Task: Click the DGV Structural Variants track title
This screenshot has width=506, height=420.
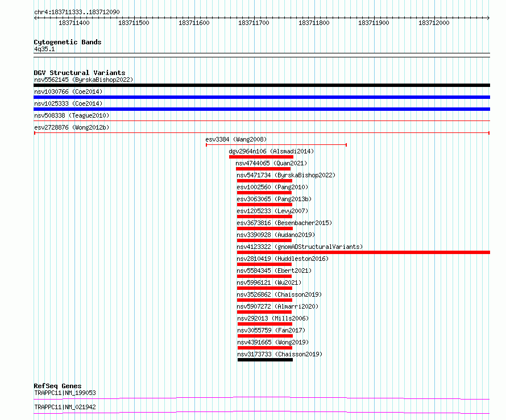Action: pyautogui.click(x=80, y=73)
